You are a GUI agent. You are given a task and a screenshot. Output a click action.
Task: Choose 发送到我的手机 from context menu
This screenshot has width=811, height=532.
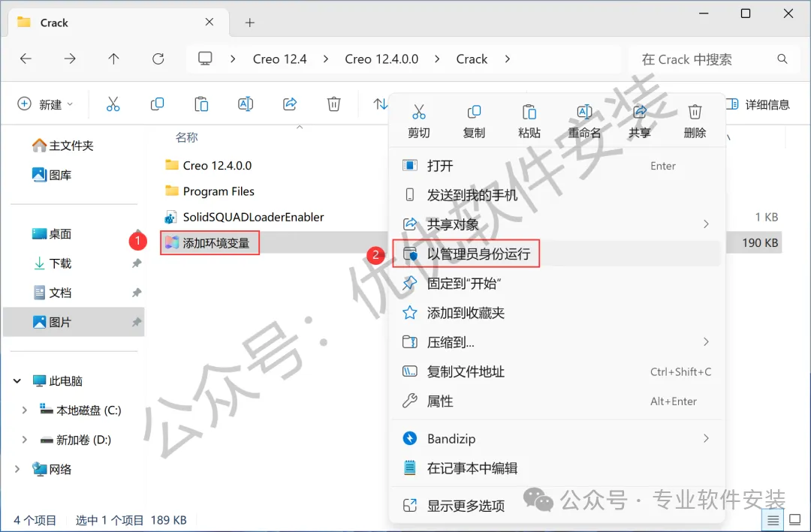(556, 195)
